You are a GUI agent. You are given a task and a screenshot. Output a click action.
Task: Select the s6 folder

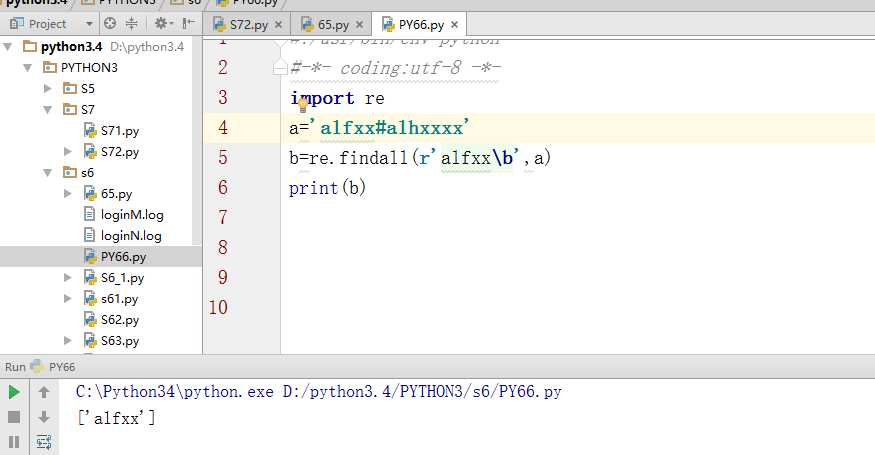[x=87, y=173]
